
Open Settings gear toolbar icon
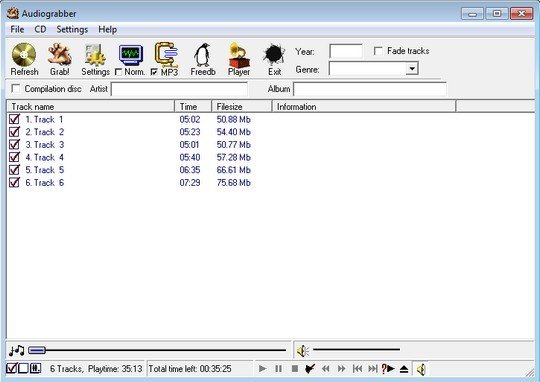(95, 55)
